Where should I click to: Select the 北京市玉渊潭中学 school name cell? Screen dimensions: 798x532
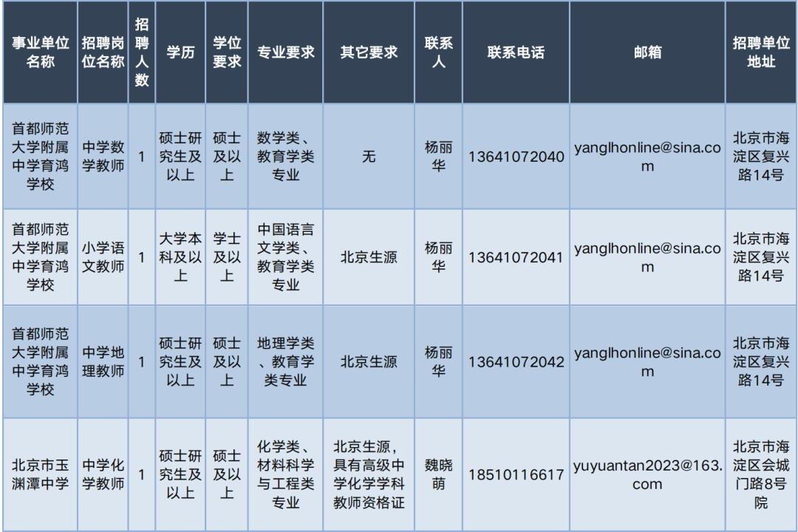tap(40, 474)
